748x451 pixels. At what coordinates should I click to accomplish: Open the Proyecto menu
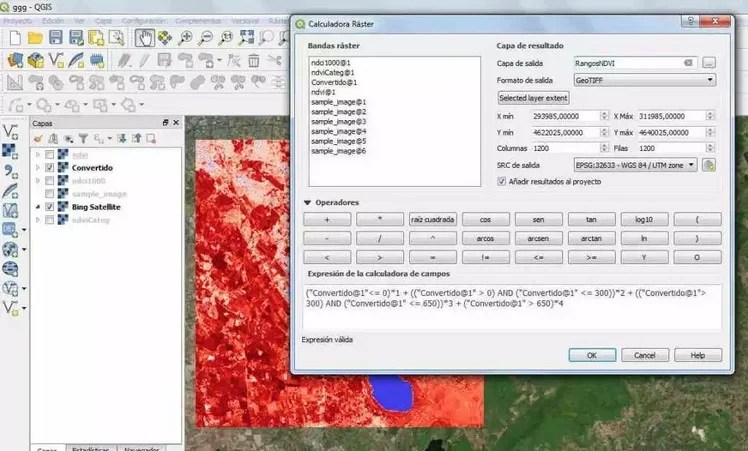18,21
